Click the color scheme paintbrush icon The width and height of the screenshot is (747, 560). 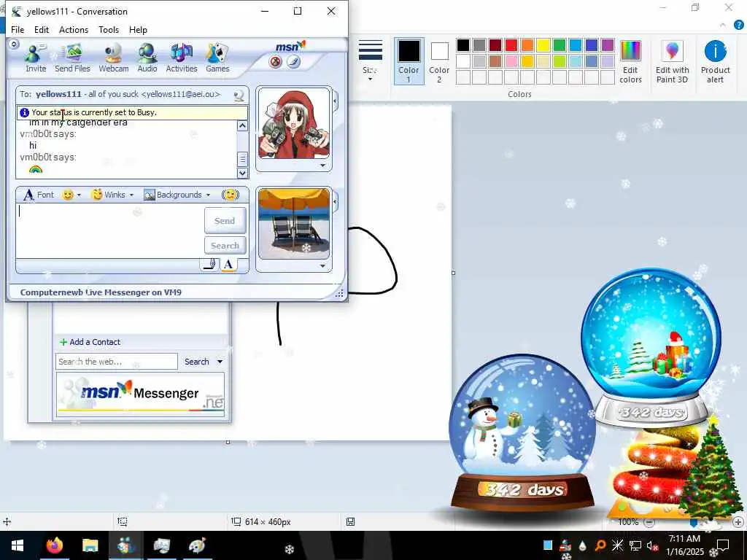coord(293,61)
